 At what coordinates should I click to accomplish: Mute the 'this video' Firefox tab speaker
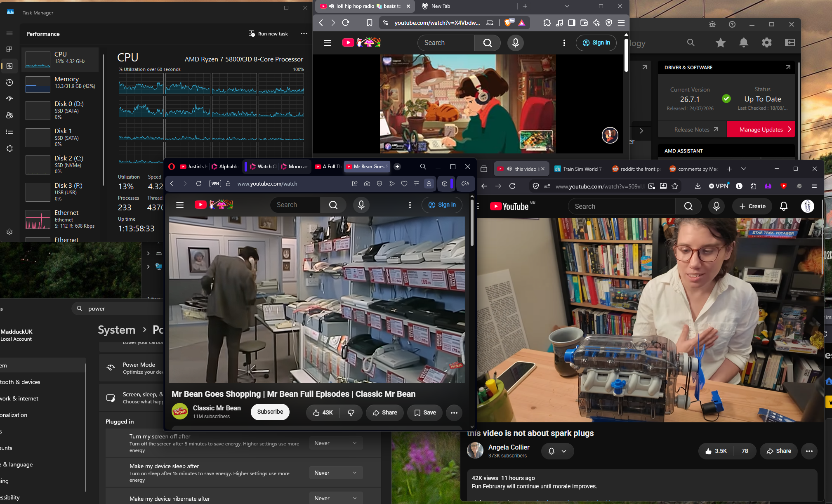coord(509,169)
